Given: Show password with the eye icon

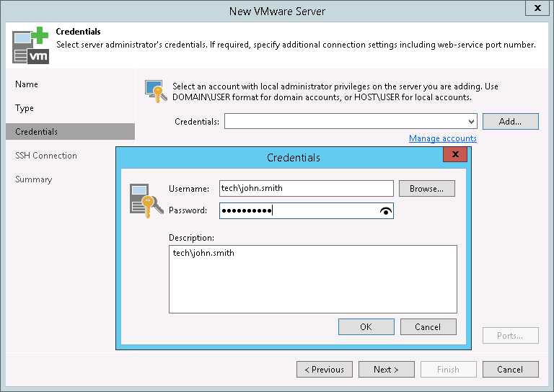Looking at the screenshot, I should 385,211.
